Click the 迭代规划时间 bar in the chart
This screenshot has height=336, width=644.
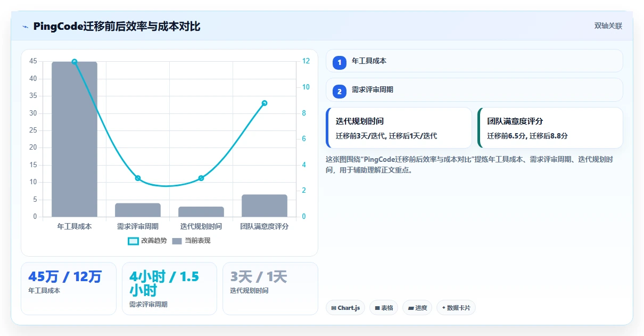click(201, 211)
